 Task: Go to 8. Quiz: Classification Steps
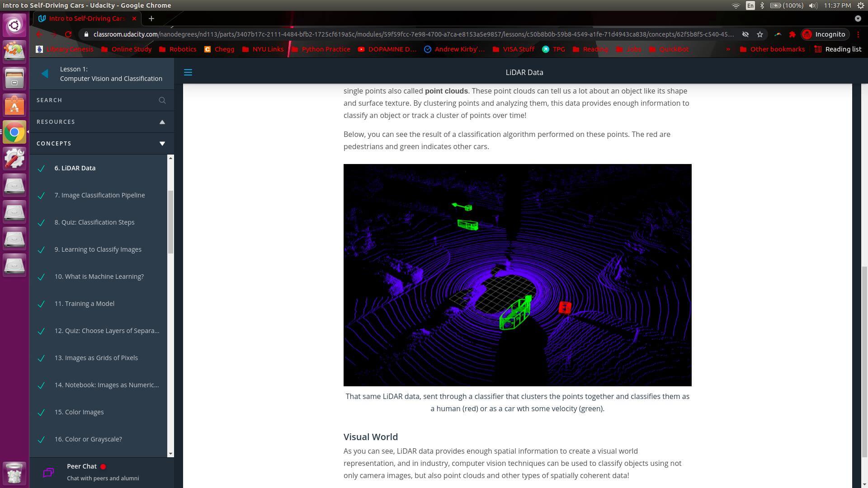click(94, 222)
